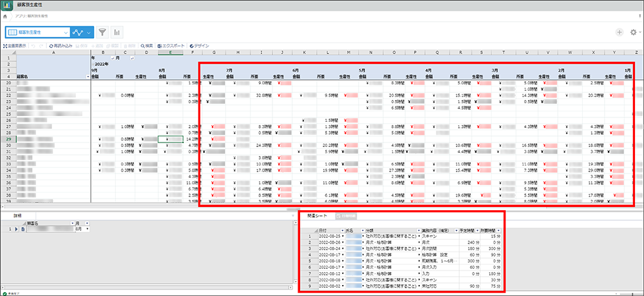
Task: Select column header E
Action: click(170, 52)
